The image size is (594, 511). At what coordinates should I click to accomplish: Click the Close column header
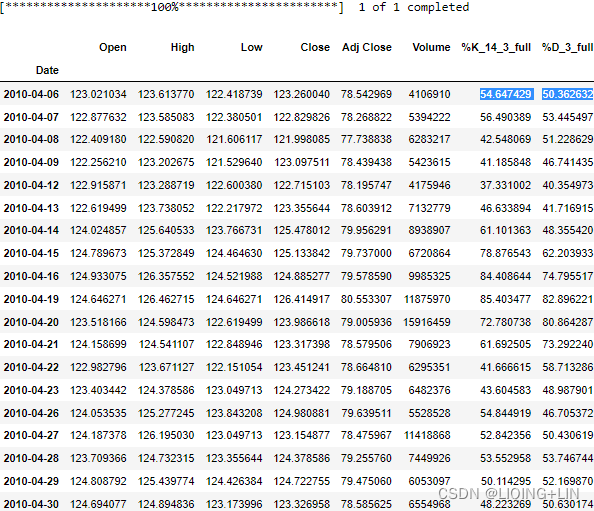[x=315, y=47]
